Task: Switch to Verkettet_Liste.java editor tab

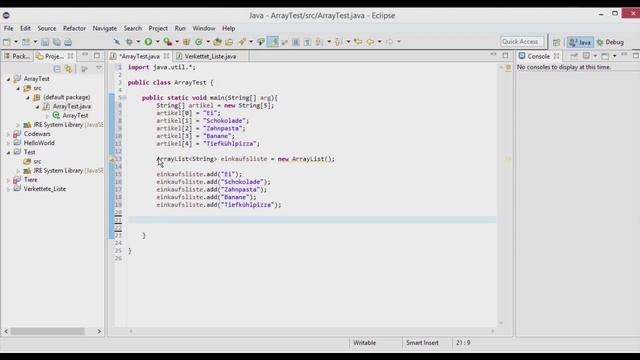Action: coord(210,56)
